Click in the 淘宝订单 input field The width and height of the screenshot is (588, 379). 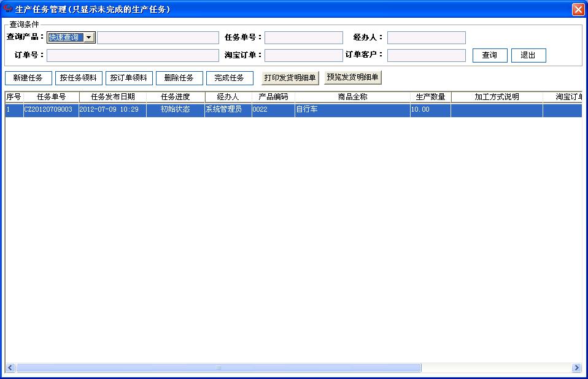pyautogui.click(x=304, y=55)
